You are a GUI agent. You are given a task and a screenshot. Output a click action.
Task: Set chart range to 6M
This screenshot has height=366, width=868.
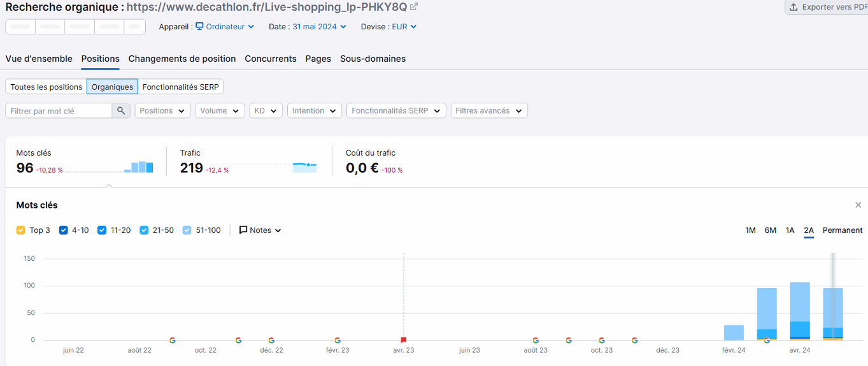click(x=771, y=230)
